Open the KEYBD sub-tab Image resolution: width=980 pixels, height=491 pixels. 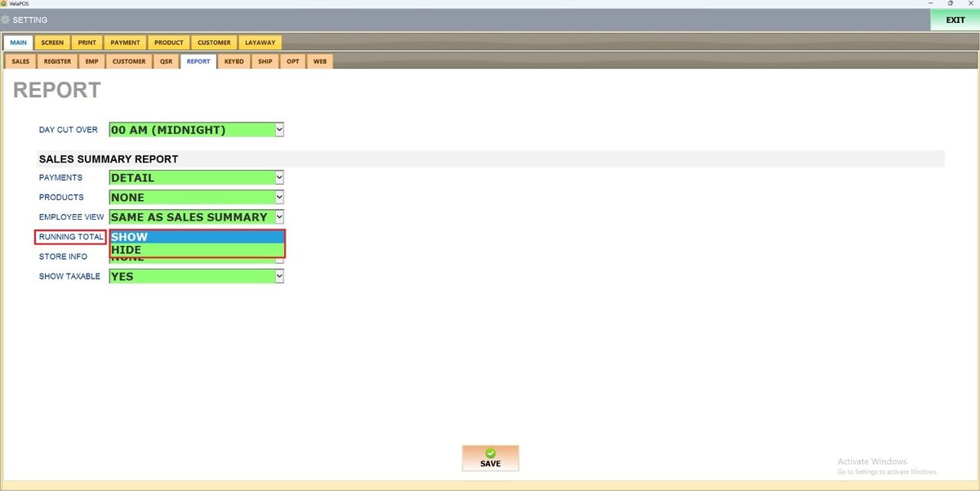[x=234, y=61]
